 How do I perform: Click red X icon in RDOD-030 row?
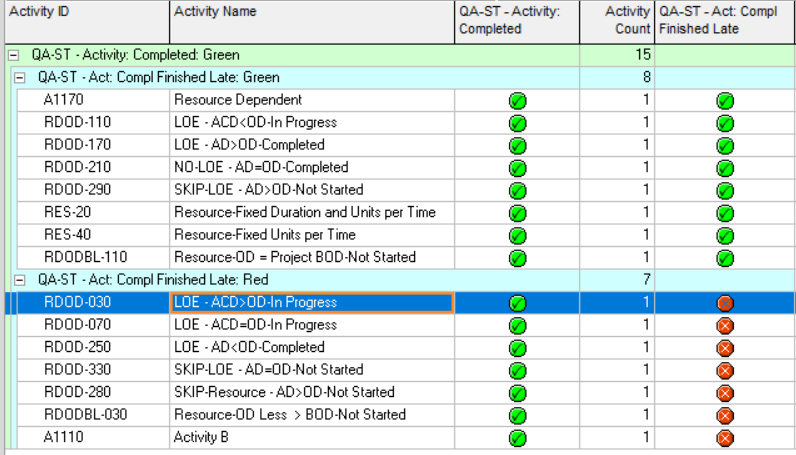[x=725, y=303]
